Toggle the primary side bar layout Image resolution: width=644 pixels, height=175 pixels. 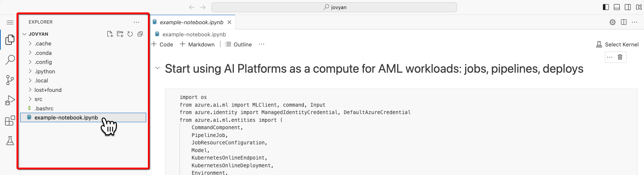pos(606,7)
